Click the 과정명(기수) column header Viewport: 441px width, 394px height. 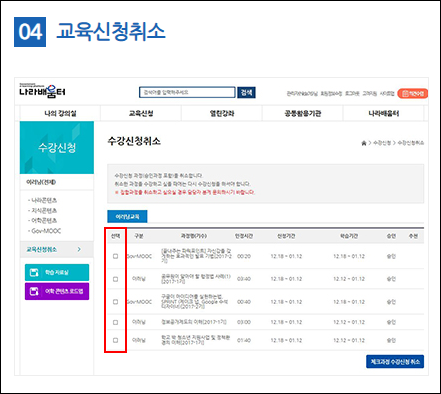coord(194,236)
